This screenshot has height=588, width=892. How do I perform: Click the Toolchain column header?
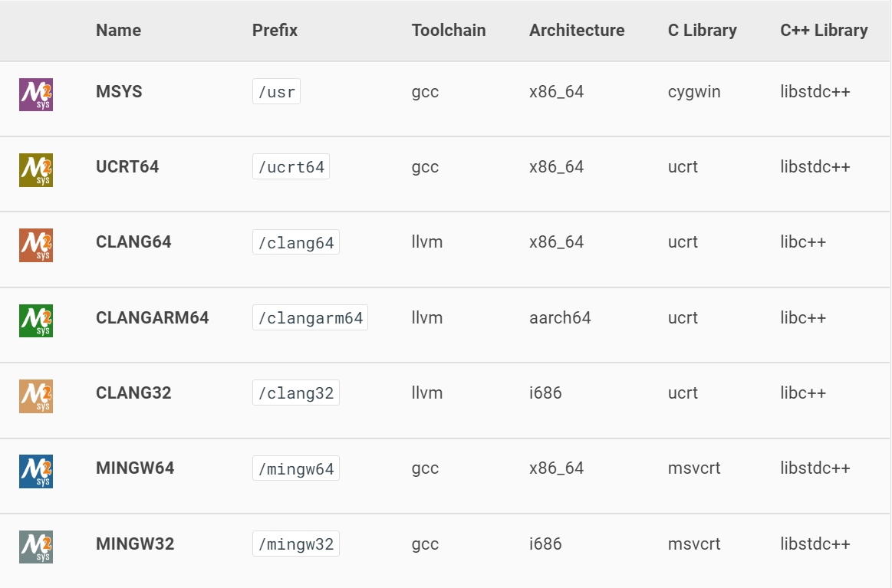point(448,30)
